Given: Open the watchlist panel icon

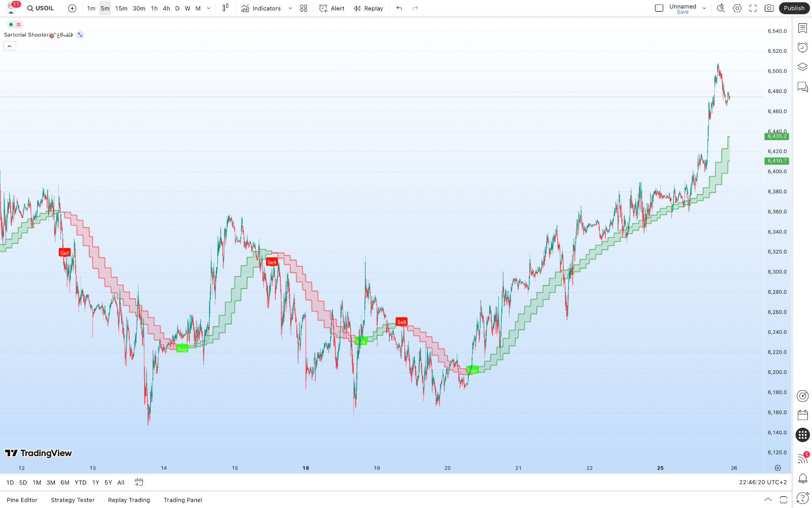Looking at the screenshot, I should 802,28.
